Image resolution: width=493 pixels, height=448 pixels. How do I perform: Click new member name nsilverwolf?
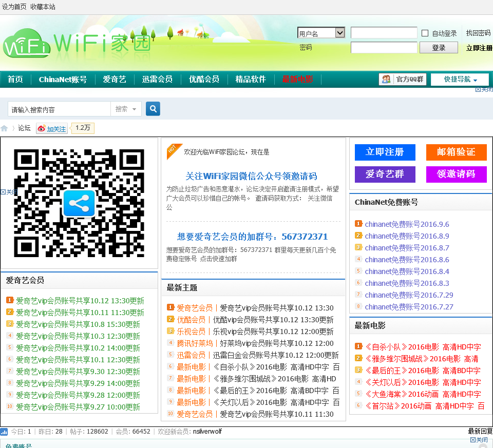point(207,432)
